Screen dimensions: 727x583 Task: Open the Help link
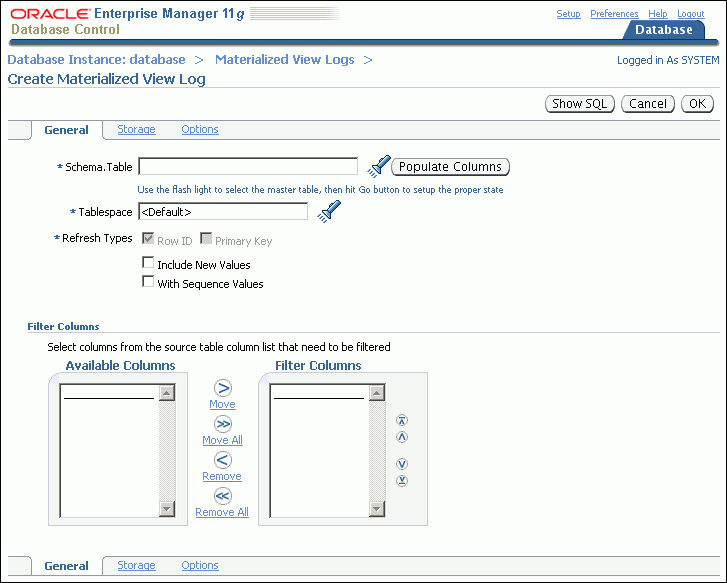click(x=657, y=14)
